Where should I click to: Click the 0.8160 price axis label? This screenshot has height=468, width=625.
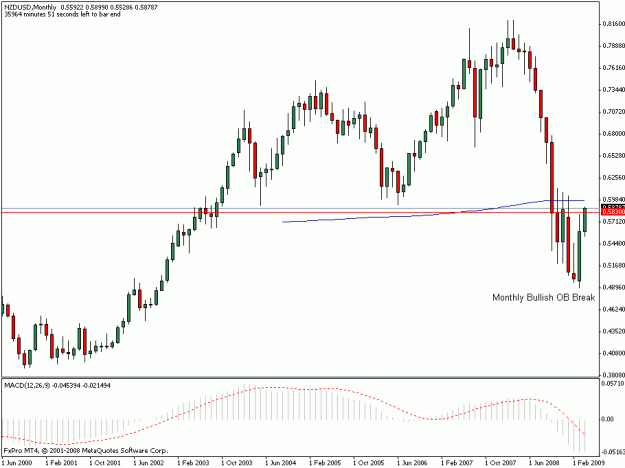(x=613, y=24)
